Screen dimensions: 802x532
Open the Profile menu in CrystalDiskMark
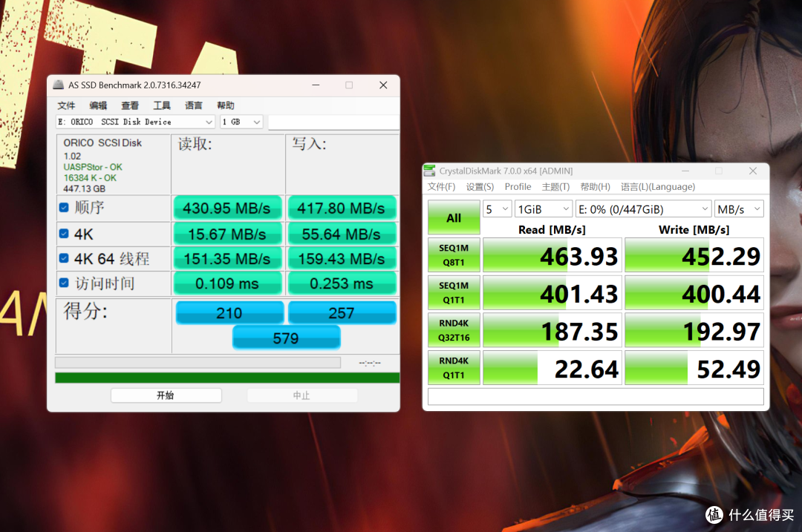pos(518,186)
